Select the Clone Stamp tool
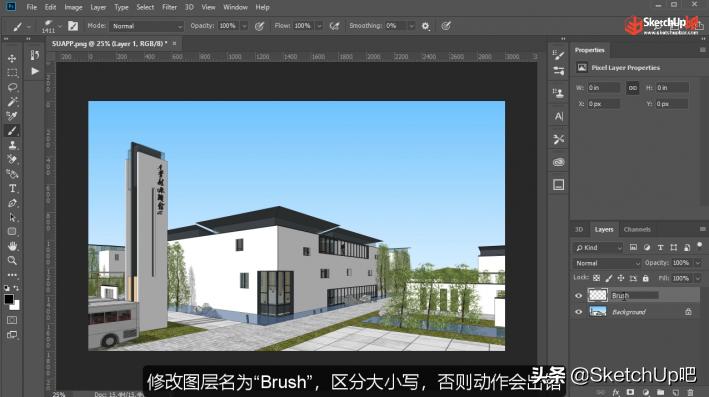709x397 pixels. point(12,145)
